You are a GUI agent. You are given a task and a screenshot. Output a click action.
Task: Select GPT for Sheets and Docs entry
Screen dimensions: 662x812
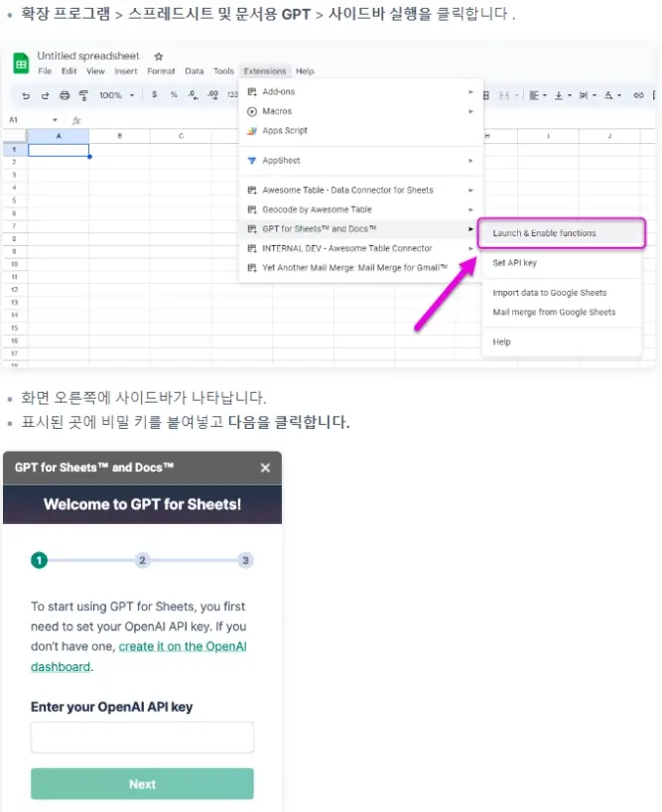pyautogui.click(x=360, y=229)
